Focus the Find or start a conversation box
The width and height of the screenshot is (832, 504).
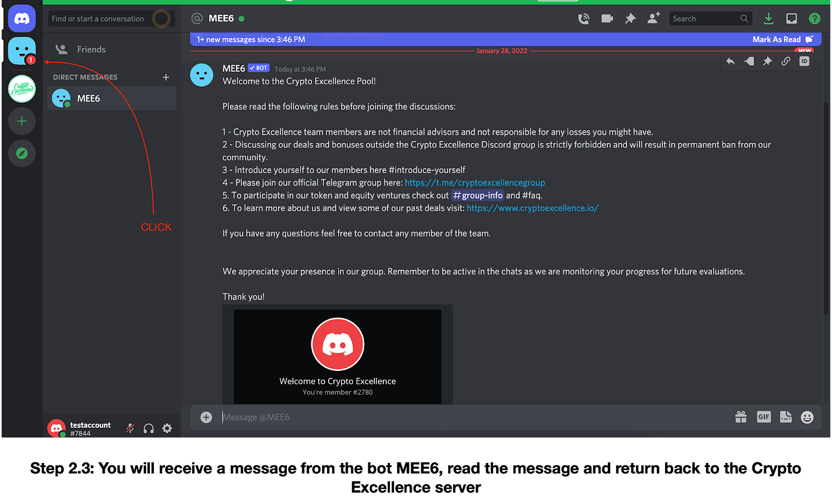click(x=111, y=18)
